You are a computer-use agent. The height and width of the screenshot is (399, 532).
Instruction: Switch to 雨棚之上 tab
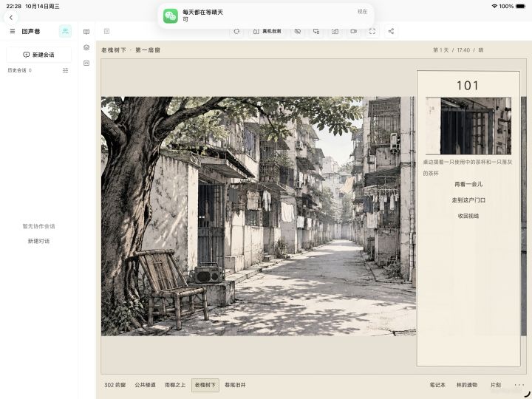(x=175, y=385)
